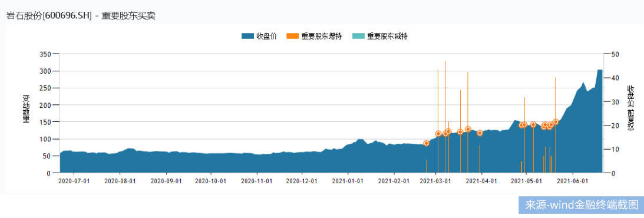Click the 10 value on 收盘价 axis
The width and height of the screenshot is (644, 218).
[x=615, y=150]
